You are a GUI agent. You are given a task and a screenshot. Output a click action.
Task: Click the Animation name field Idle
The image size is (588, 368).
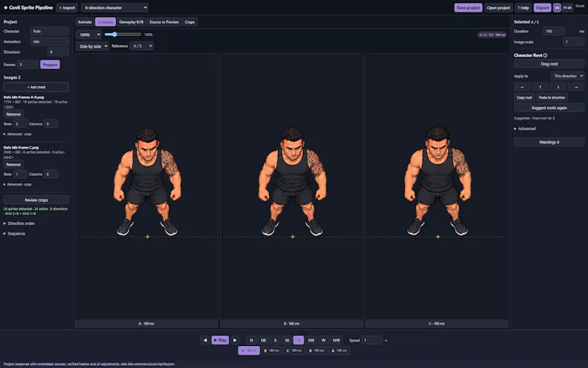[x=49, y=42]
